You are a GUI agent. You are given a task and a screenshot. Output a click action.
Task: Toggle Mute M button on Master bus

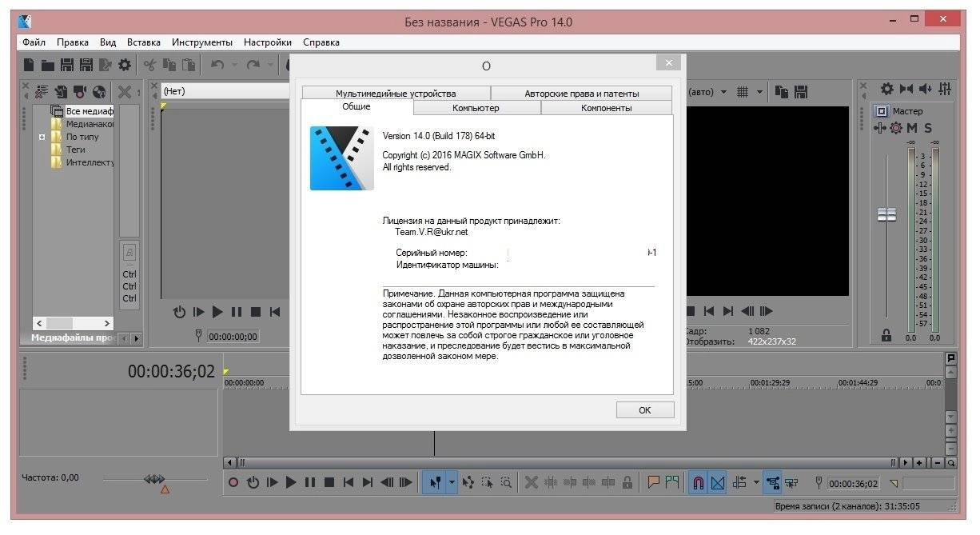[x=912, y=128]
